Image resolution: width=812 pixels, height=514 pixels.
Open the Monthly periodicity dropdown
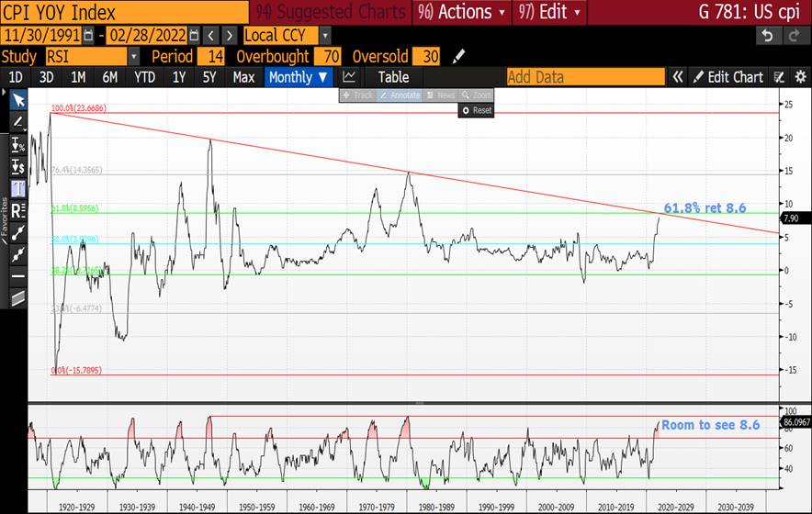(x=299, y=77)
